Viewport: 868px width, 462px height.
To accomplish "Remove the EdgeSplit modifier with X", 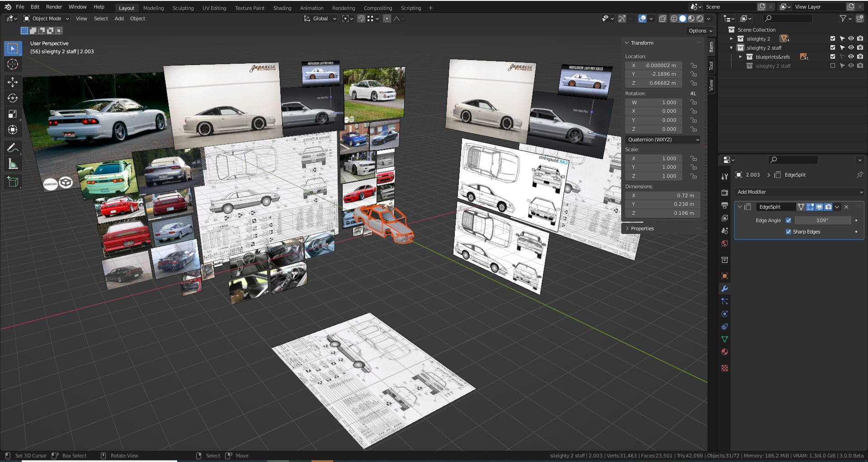I will [846, 207].
